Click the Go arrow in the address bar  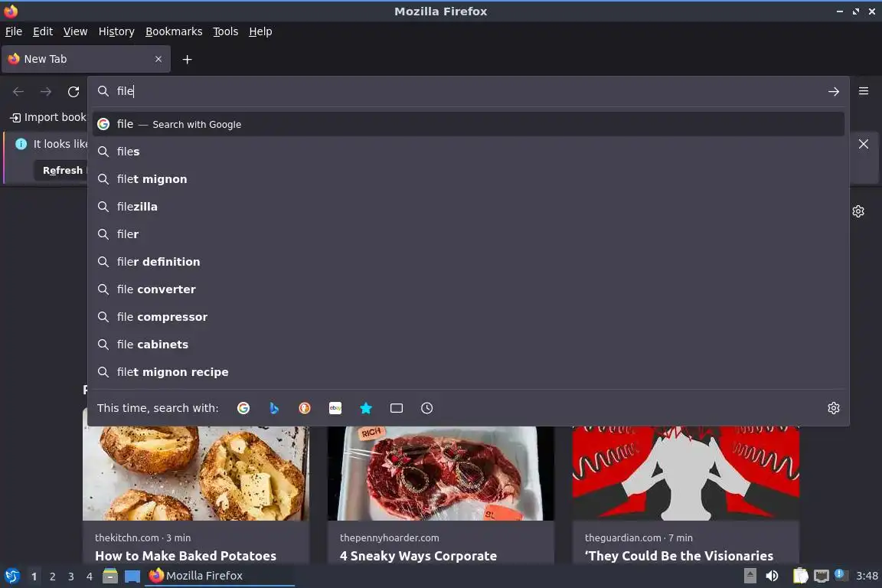(834, 91)
